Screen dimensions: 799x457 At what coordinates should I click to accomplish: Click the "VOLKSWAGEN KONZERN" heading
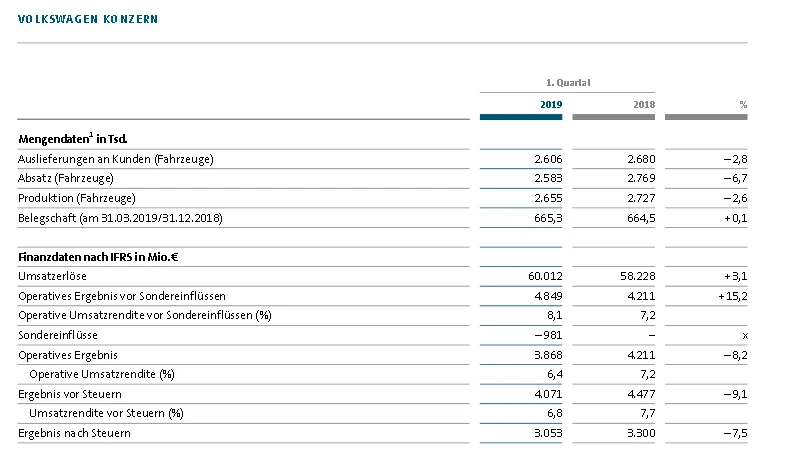pyautogui.click(x=88, y=19)
